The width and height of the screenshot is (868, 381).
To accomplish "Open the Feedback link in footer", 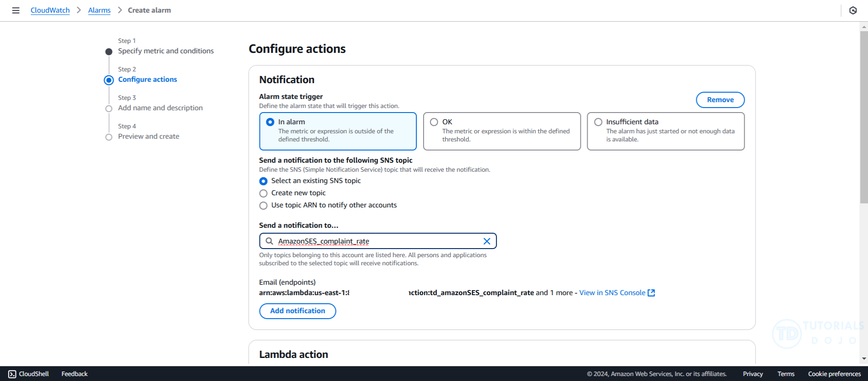I will 75,374.
